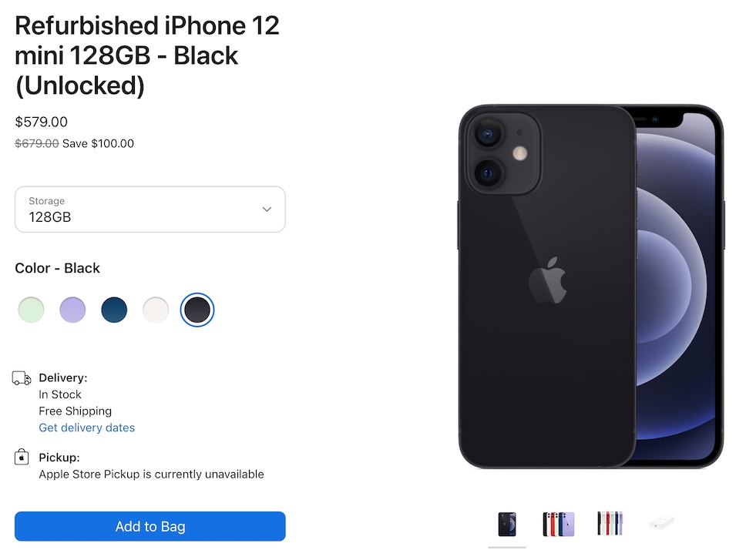746x560 pixels.
Task: Show the first black iPhone thumbnail
Action: pos(507,524)
